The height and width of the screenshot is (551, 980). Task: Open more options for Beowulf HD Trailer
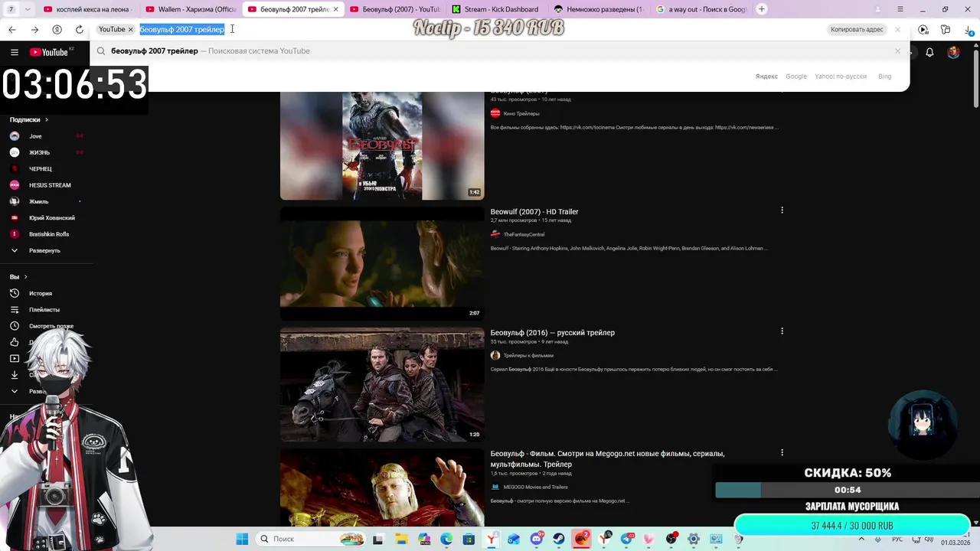782,210
